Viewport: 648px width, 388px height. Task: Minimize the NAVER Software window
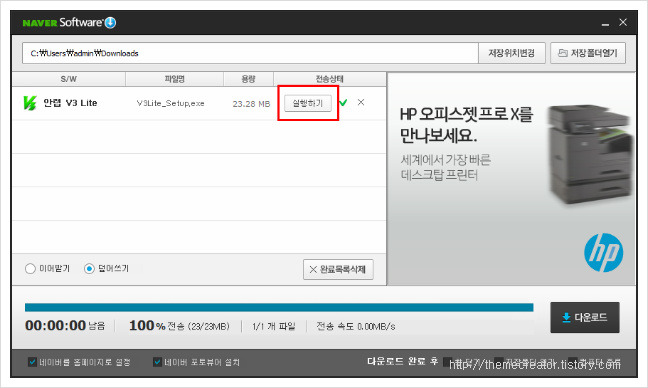(x=605, y=23)
